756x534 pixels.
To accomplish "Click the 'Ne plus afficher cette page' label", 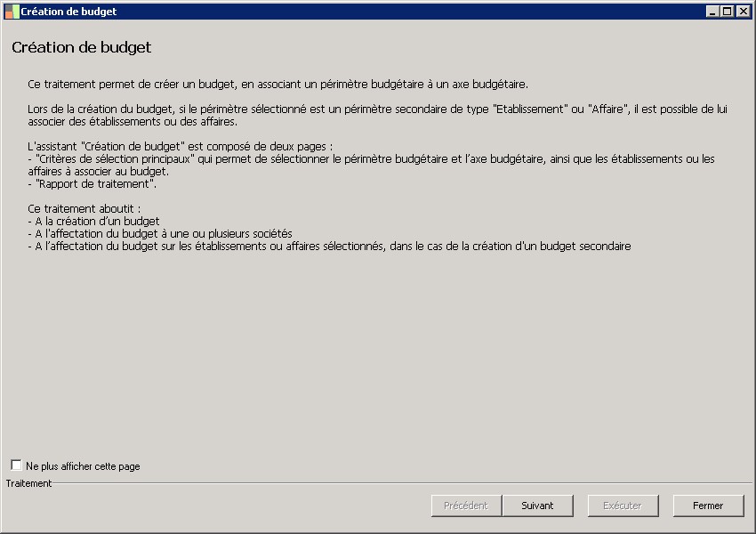I will tap(83, 465).
